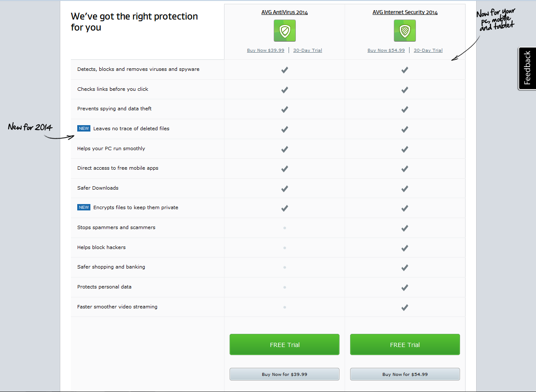Click the AVG Internet Security 2014 shield icon
This screenshot has width=536, height=392.
[405, 31]
